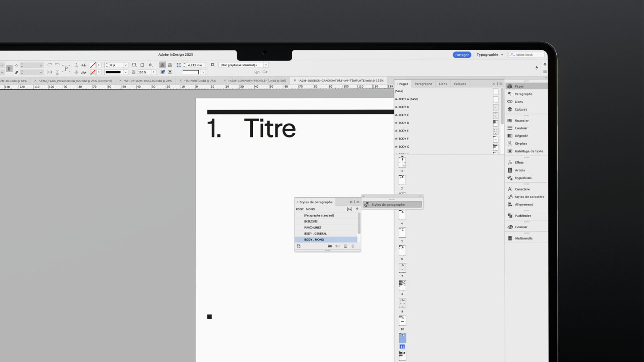Toggle the auto-fit content option icon
Image resolution: width=644 pixels, height=362 pixels.
[x=213, y=65]
